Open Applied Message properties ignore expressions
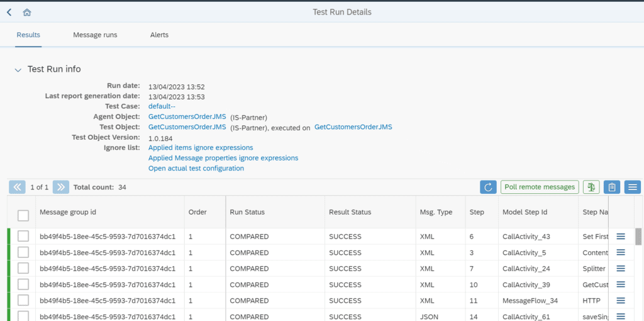Viewport: 644px width, 321px height. 223,158
